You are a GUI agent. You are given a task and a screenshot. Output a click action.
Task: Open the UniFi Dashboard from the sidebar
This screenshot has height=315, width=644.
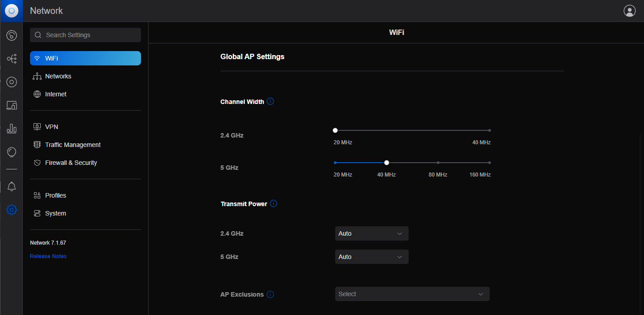pos(11,35)
